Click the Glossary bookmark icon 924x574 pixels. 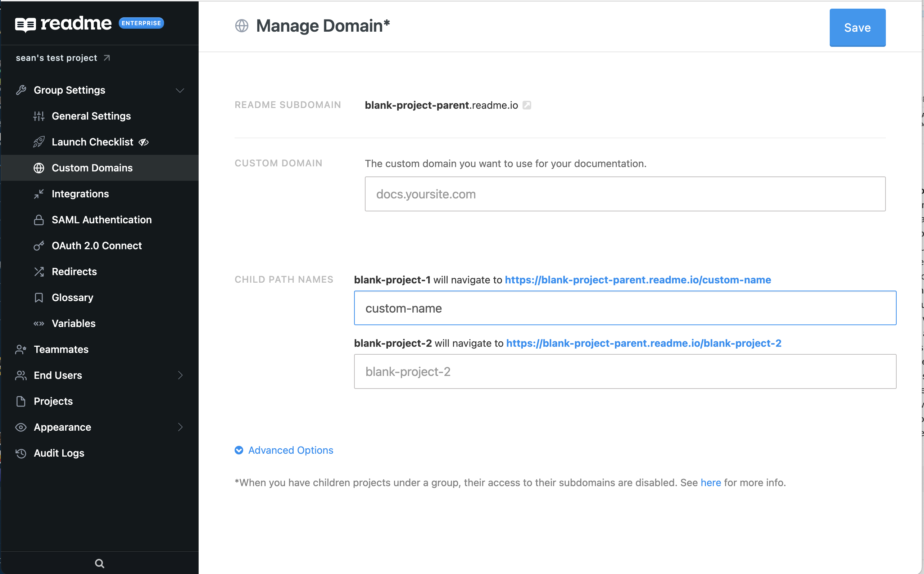(x=39, y=297)
